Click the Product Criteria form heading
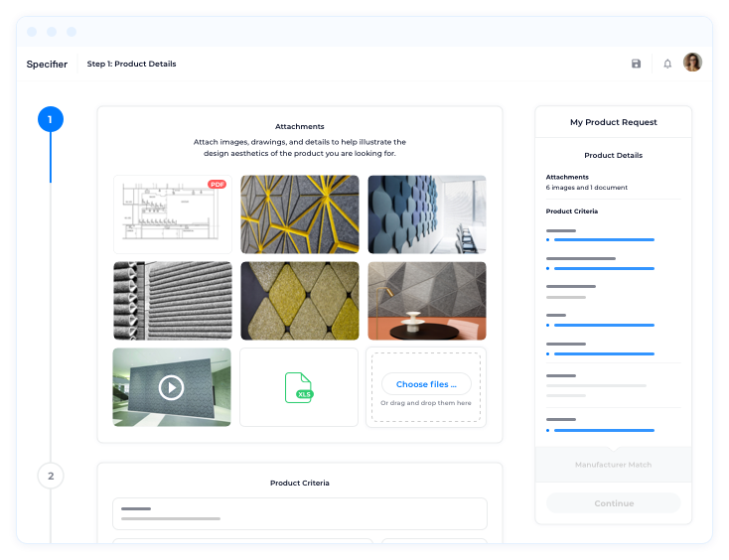 (299, 483)
